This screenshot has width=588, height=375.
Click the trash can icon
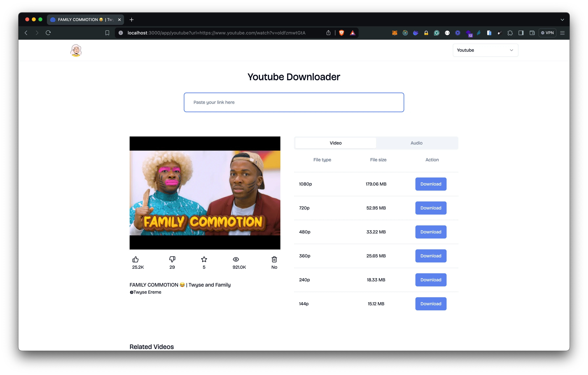pyautogui.click(x=274, y=259)
